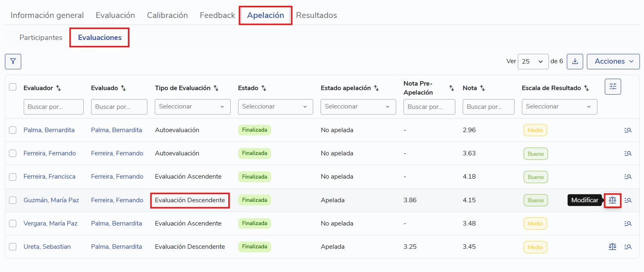Sort by Evaluador column arrows
This screenshot has height=272, width=644.
pyautogui.click(x=58, y=88)
